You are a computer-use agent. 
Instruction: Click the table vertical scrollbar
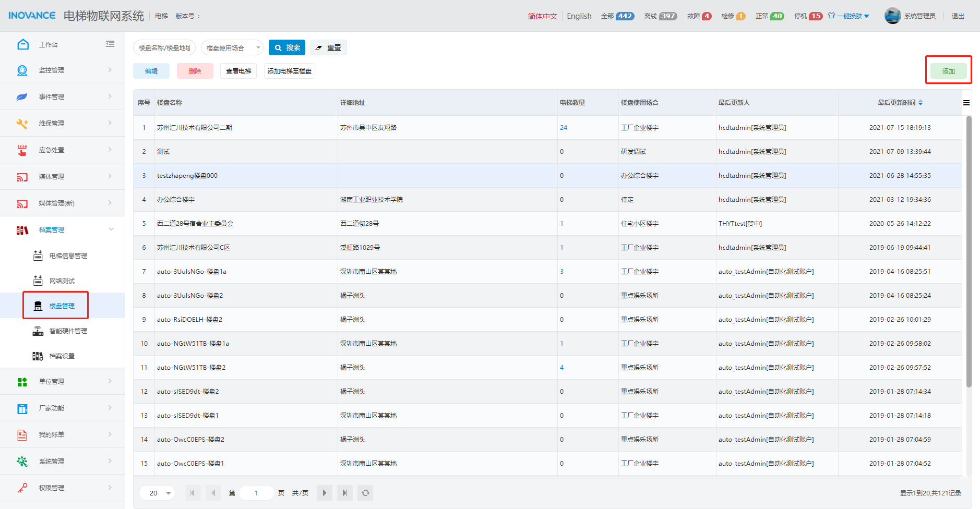click(x=969, y=250)
